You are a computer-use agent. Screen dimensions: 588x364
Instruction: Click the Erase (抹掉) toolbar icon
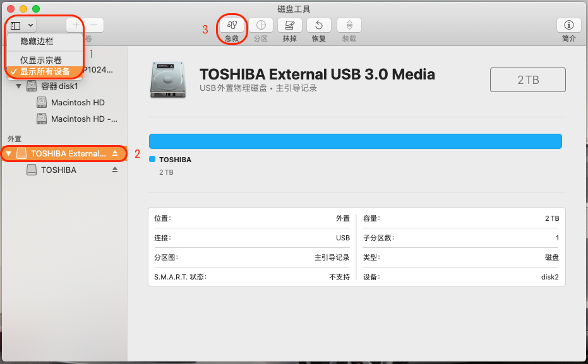[x=290, y=25]
